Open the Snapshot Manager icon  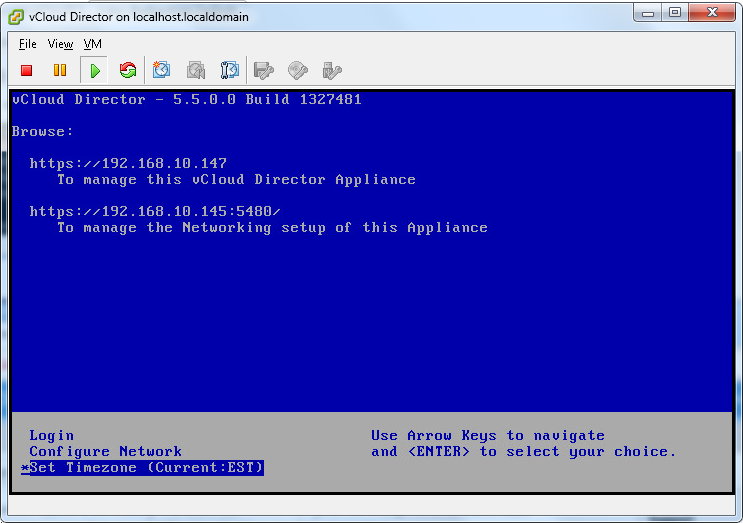coord(230,70)
